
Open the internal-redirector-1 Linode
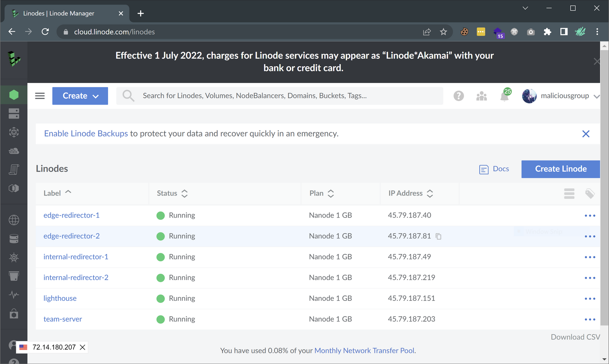pyautogui.click(x=76, y=257)
